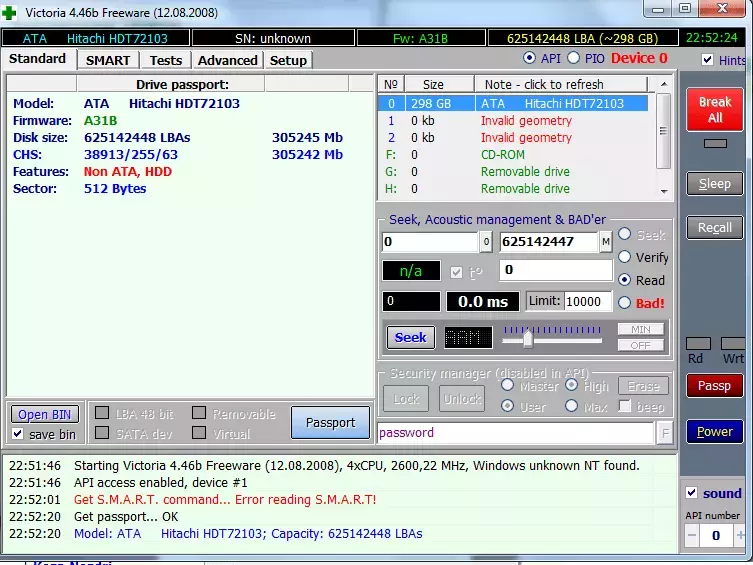Click the Victoria green cross title icon
This screenshot has width=753, height=565.
tap(9, 12)
